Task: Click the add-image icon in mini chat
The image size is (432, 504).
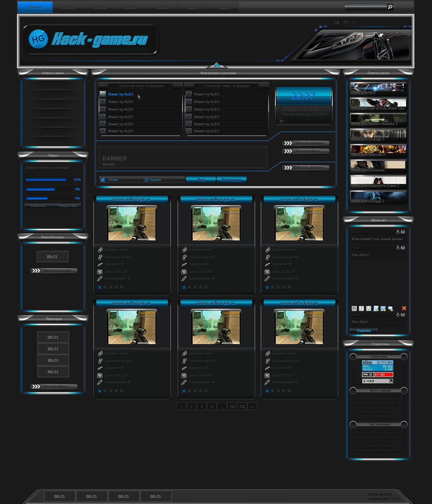Action: pyautogui.click(x=383, y=309)
